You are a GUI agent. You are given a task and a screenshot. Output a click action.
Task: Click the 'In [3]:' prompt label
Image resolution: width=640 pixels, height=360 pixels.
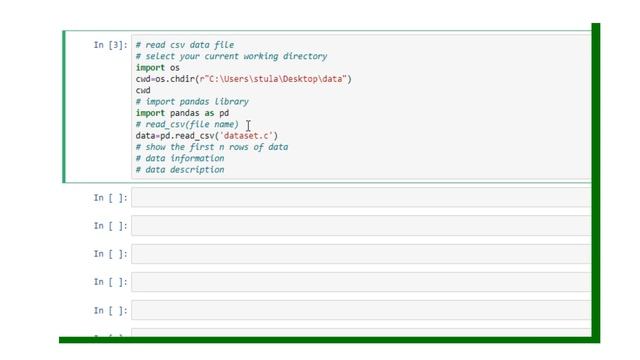point(110,45)
